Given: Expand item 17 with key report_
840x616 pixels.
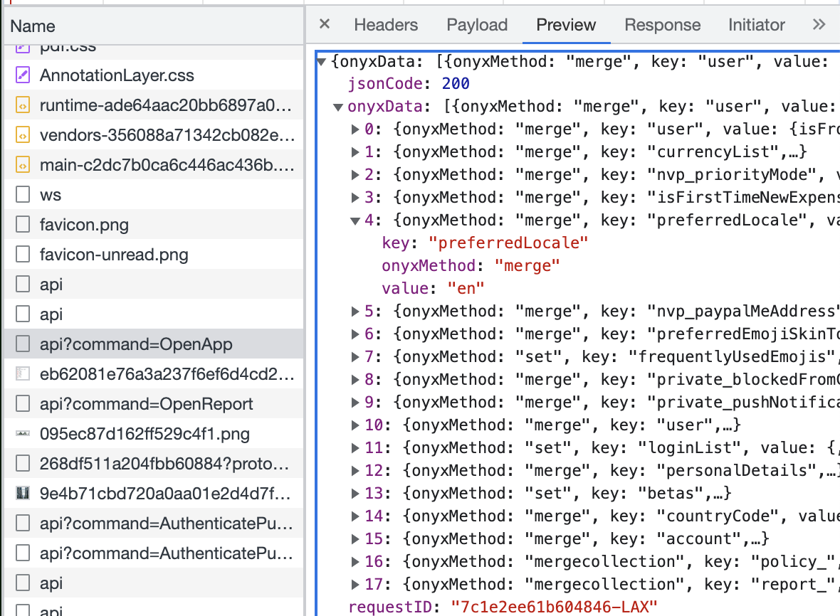Looking at the screenshot, I should [355, 584].
